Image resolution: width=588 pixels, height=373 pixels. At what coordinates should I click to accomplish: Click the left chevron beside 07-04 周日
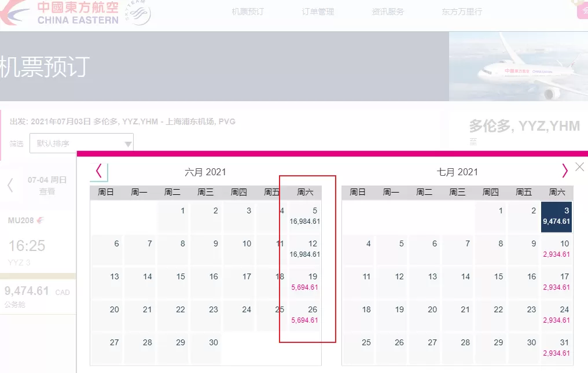[10, 185]
